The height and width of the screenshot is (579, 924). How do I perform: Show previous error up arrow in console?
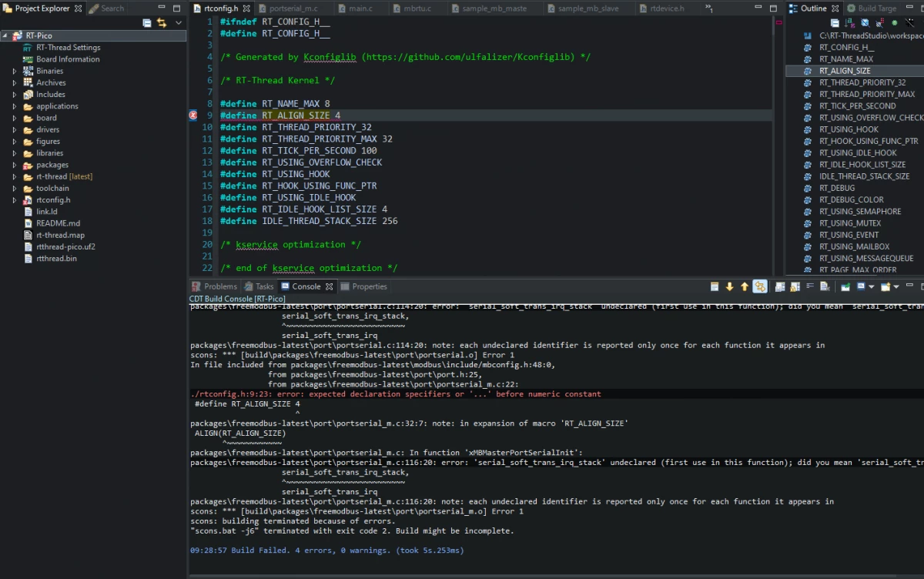745,286
